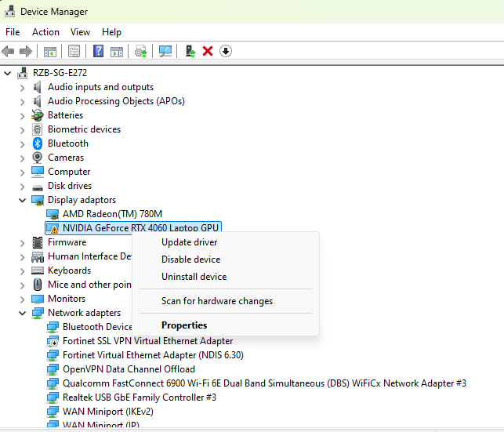Click the blue Help question-mark icon
504x432 pixels.
[98, 51]
